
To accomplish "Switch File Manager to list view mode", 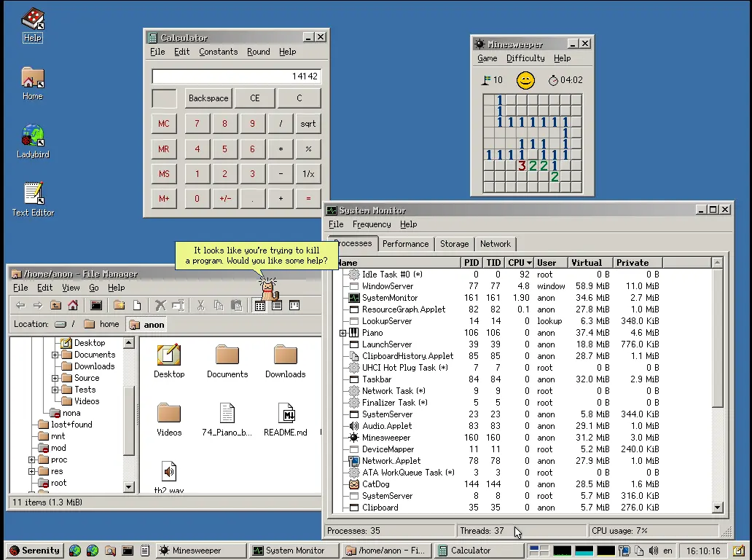I will click(276, 304).
